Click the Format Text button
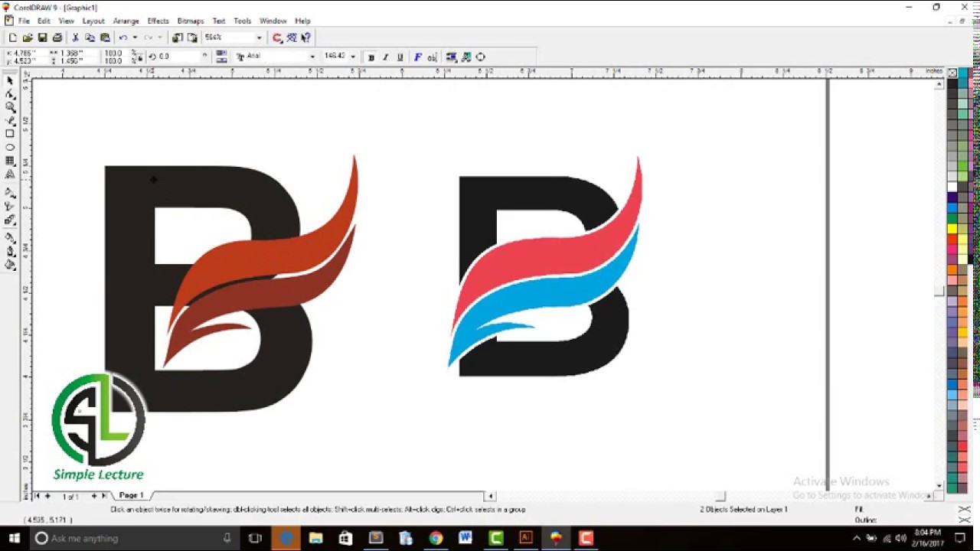This screenshot has height=551, width=980. click(417, 57)
